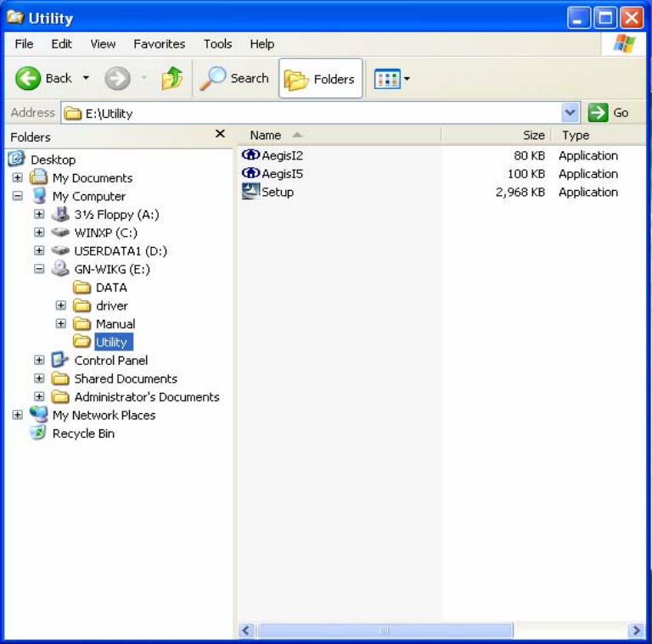This screenshot has height=644, width=652.
Task: Go up one folder level icon
Action: coord(172,78)
